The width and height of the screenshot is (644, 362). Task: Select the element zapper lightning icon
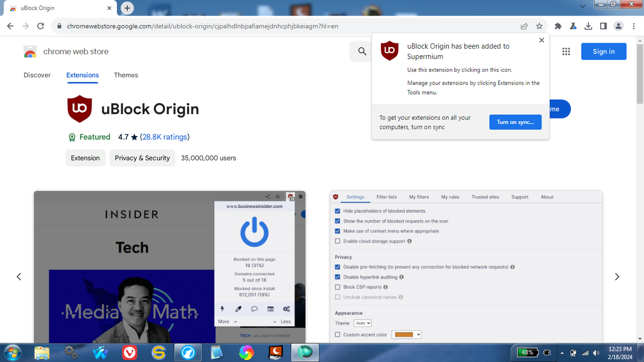pos(222,309)
